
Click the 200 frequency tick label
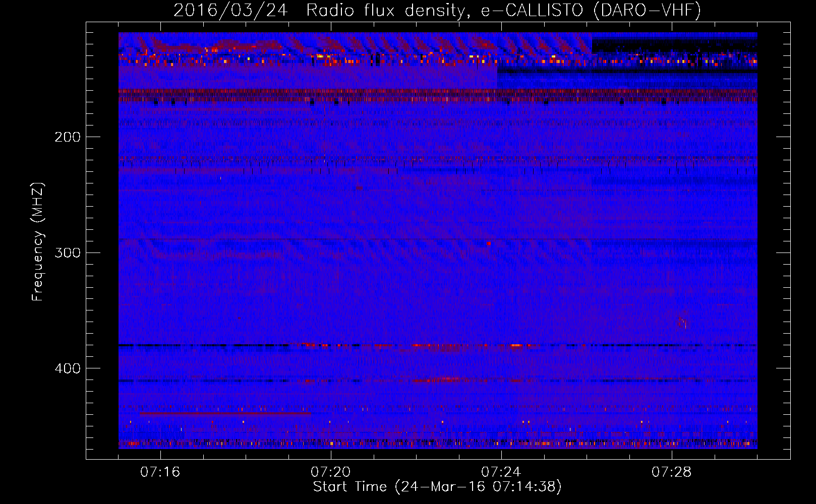68,137
